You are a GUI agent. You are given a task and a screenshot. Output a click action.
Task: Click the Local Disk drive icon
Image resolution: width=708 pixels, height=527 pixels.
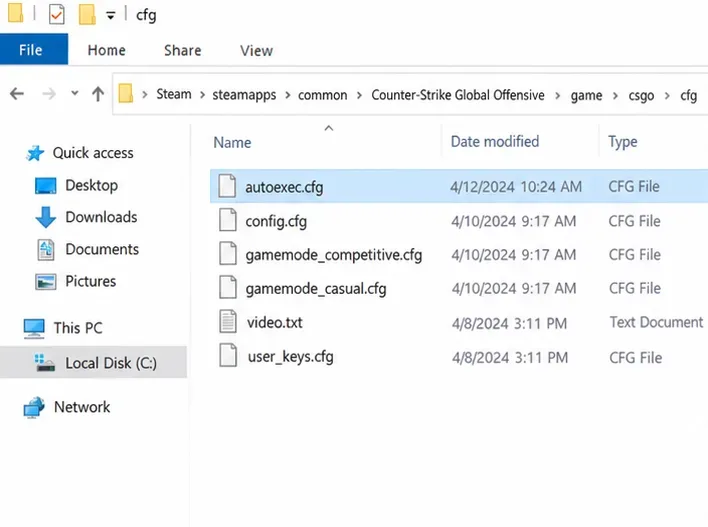tap(45, 363)
